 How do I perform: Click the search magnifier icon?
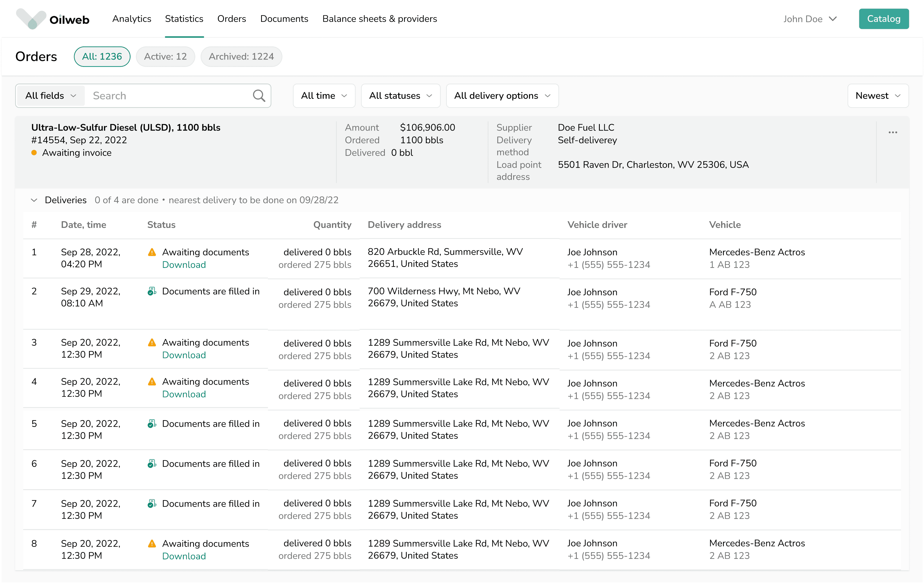pyautogui.click(x=259, y=96)
